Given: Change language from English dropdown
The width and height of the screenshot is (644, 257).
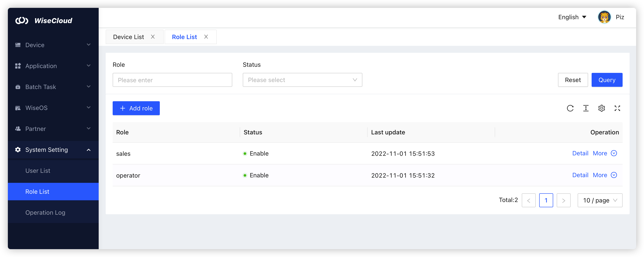Looking at the screenshot, I should coord(572,17).
